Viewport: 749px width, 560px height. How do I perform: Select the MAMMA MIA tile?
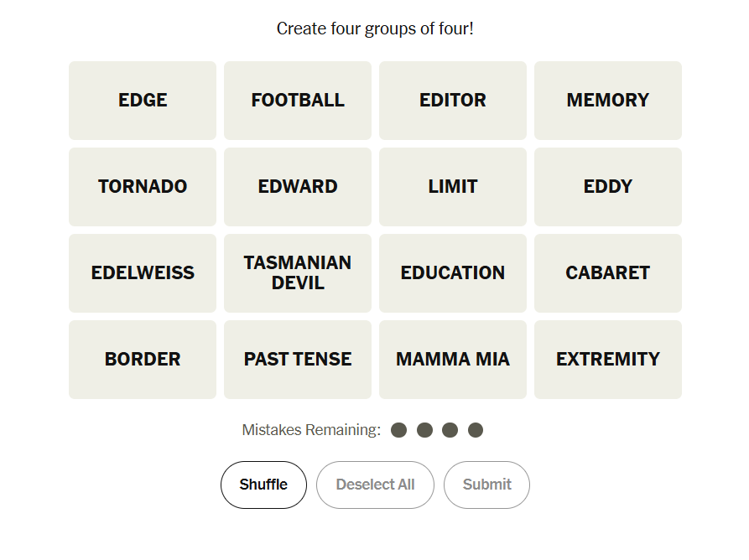[453, 360]
